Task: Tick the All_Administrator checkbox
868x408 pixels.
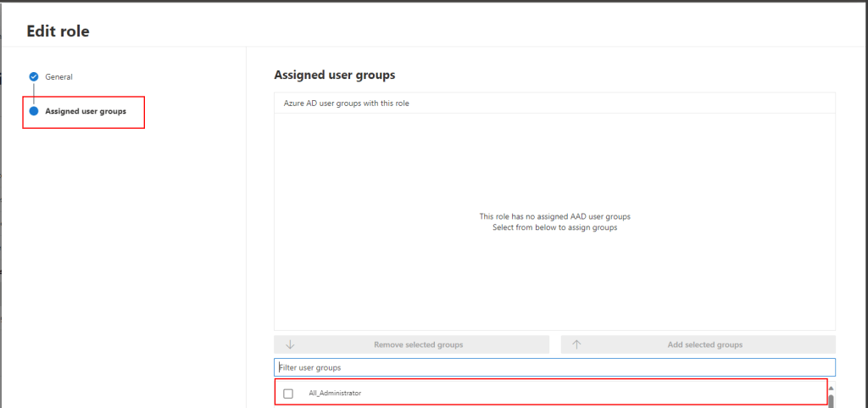Action: click(x=288, y=394)
